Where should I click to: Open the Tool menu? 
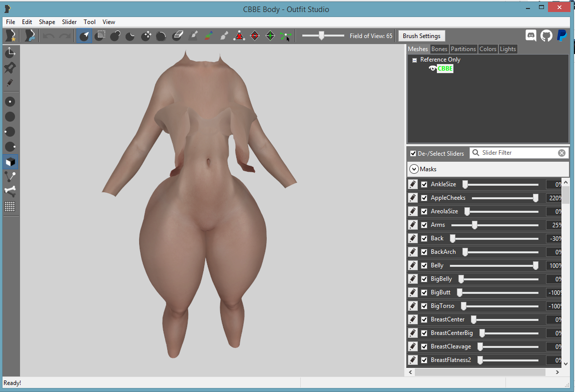coord(90,22)
